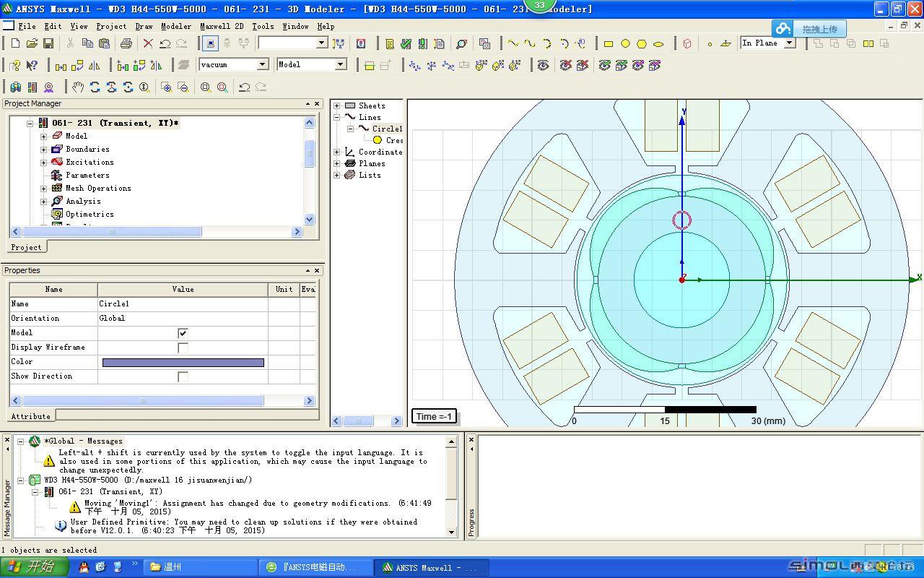The width and height of the screenshot is (924, 578).
Task: Select Circle1 in the model tree
Action: coord(387,129)
